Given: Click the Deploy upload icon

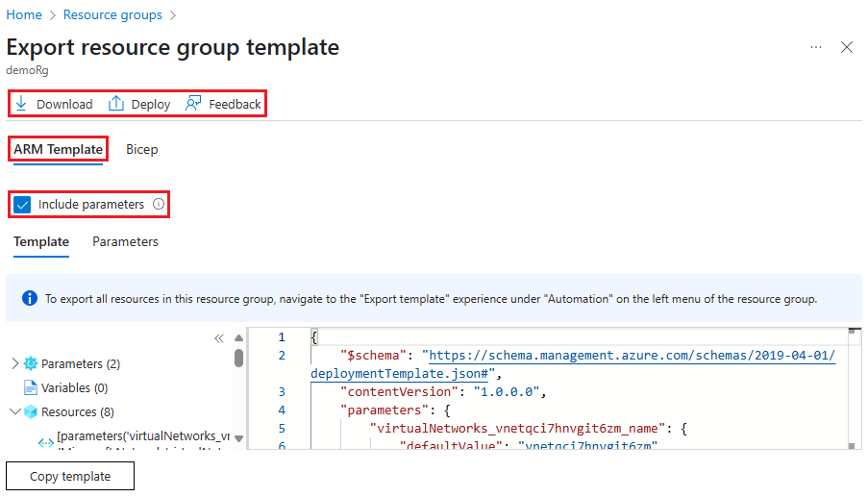Looking at the screenshot, I should click(116, 104).
